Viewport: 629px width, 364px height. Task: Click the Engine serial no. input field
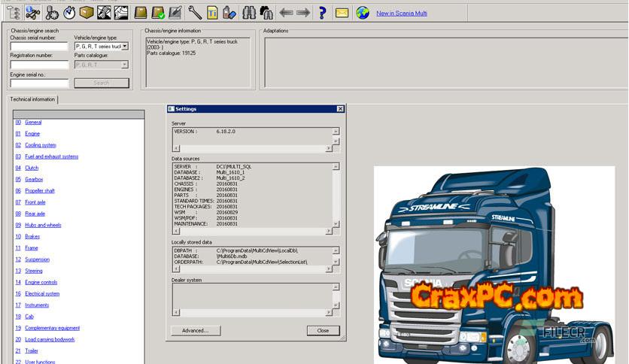point(39,83)
